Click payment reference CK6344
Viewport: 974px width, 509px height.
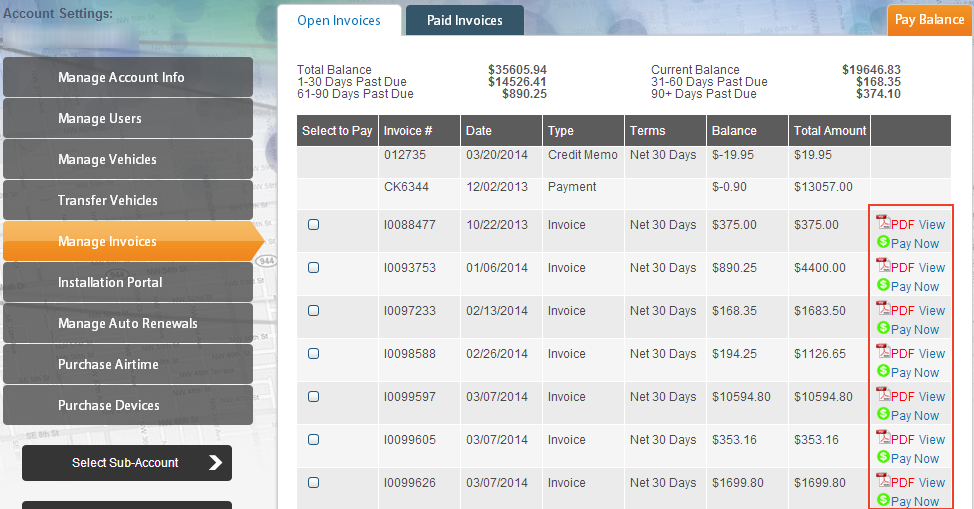tap(406, 186)
